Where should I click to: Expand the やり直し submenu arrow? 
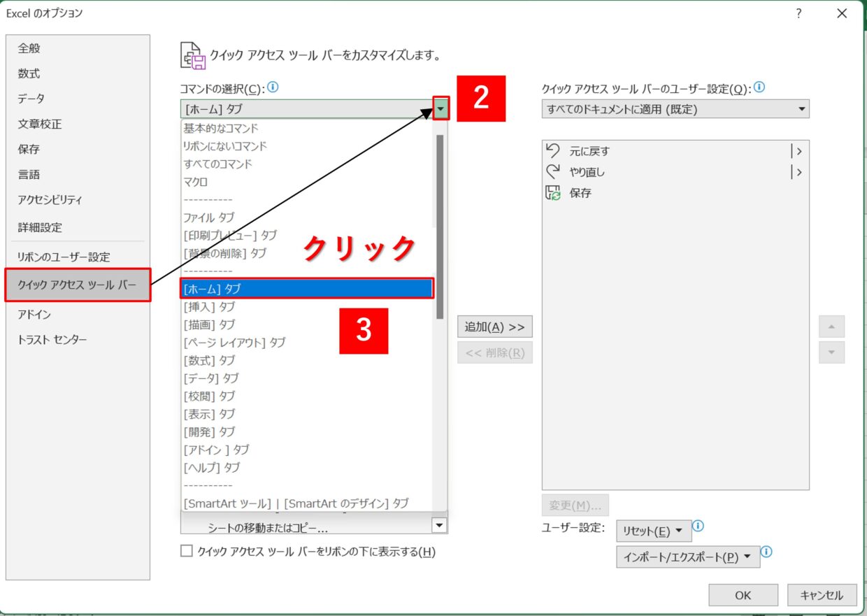click(798, 172)
